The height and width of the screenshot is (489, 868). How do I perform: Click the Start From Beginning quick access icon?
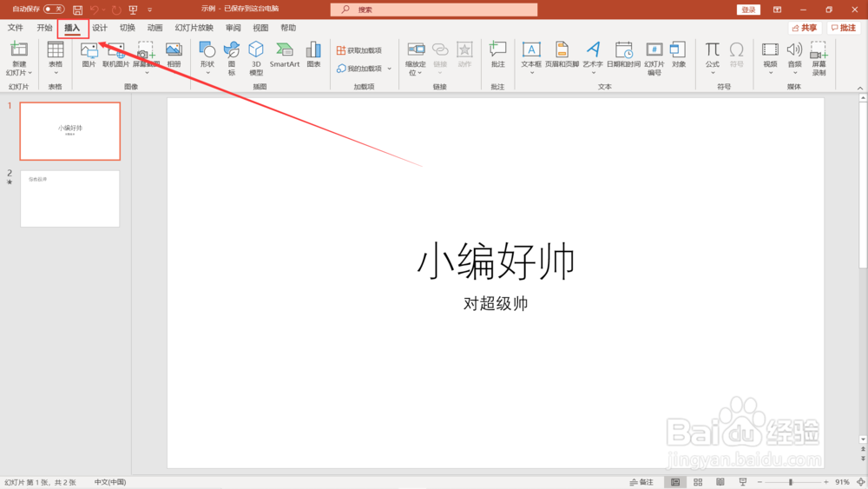133,10
